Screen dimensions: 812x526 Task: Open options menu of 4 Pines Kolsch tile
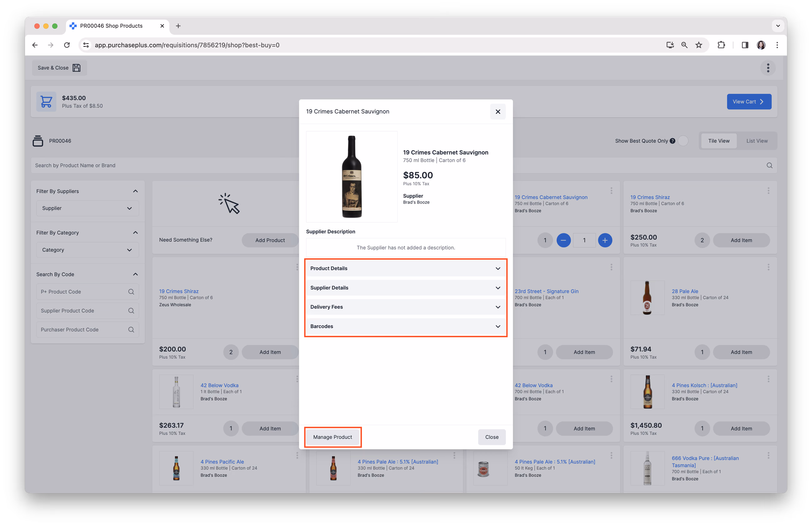click(768, 379)
